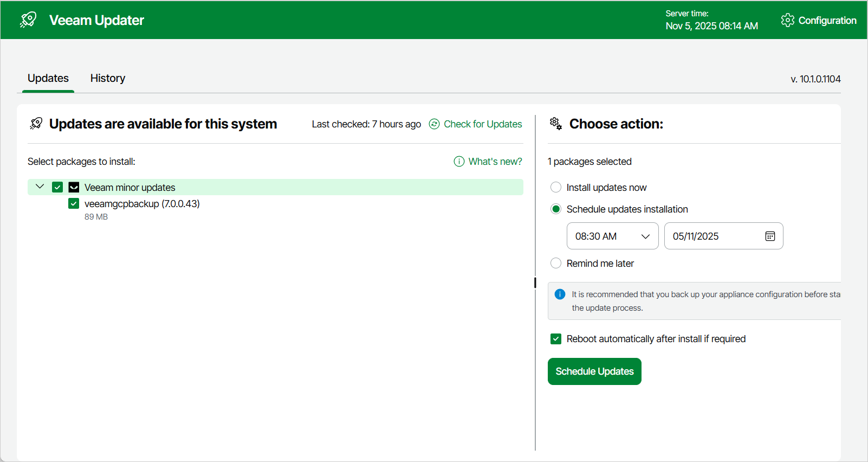Click the blue info icon in recommendation note

[x=560, y=294]
